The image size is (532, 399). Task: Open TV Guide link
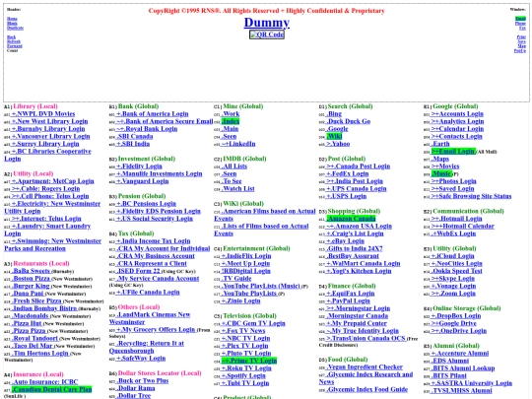tap(236, 278)
